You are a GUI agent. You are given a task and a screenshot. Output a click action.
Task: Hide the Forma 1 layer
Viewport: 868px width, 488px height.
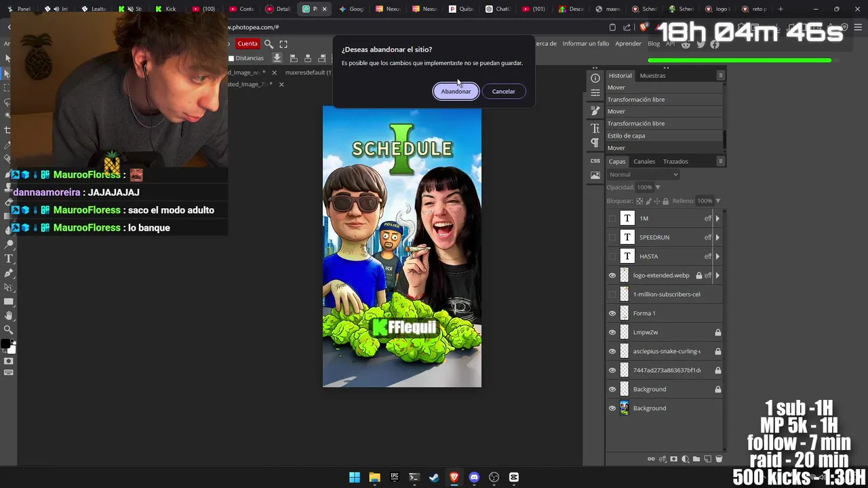coord(612,313)
